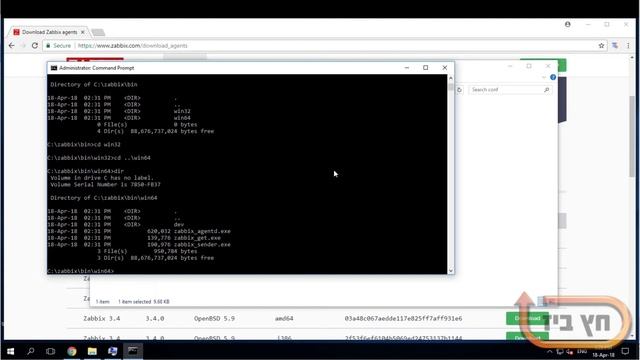Image resolution: width=640 pixels, height=360 pixels.
Task: Close the Download Zabbix agents tab
Action: pyautogui.click(x=83, y=32)
